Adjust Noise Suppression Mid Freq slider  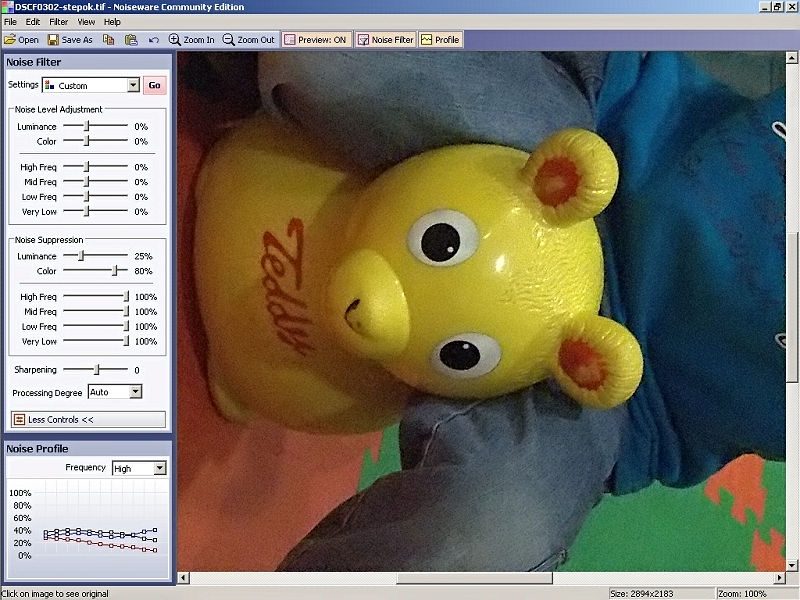pos(126,311)
